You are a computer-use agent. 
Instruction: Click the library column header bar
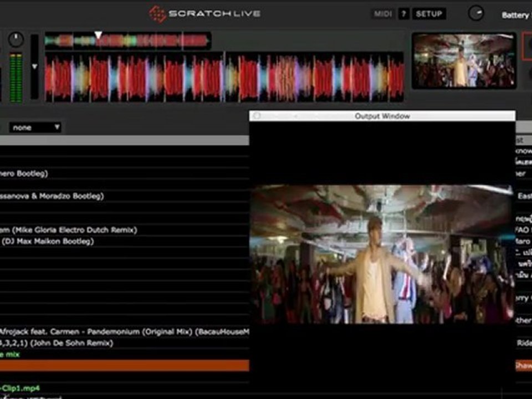(x=125, y=140)
